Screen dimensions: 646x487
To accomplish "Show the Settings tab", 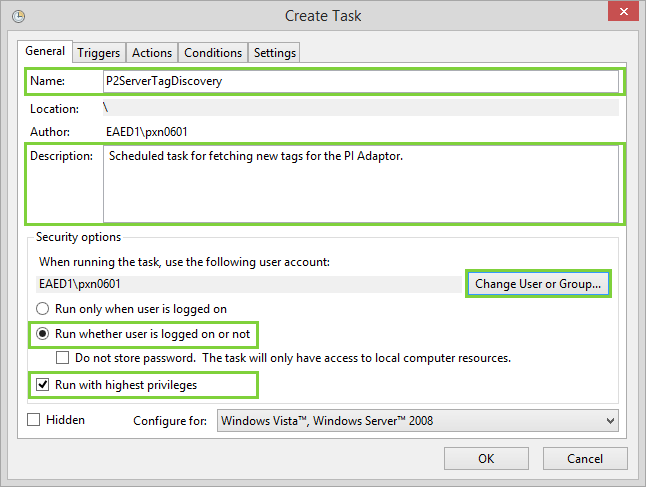I will click(x=274, y=53).
